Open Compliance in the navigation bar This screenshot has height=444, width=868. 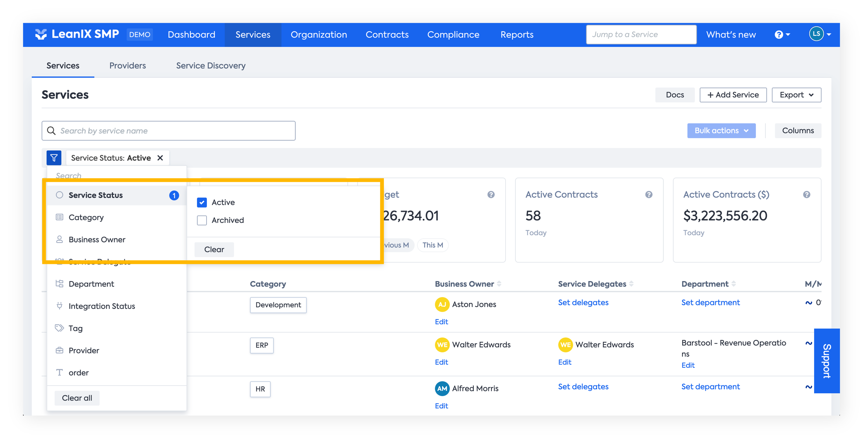453,34
